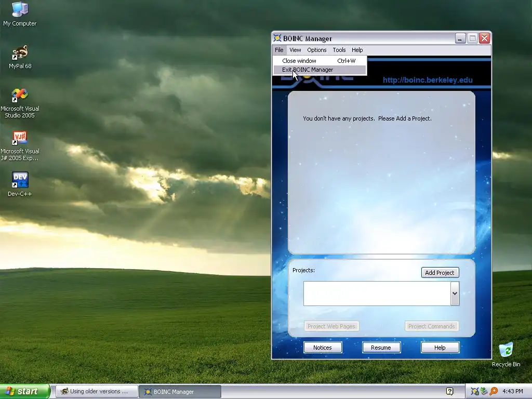Viewport: 532px width, 399px height.
Task: Click the help question mark taskbar icon
Action: (449, 391)
